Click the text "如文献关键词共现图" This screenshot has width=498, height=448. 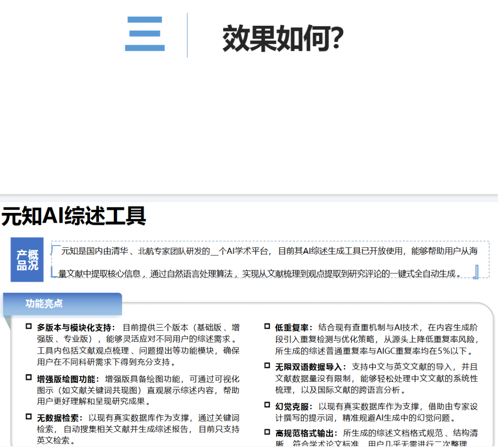100,390
